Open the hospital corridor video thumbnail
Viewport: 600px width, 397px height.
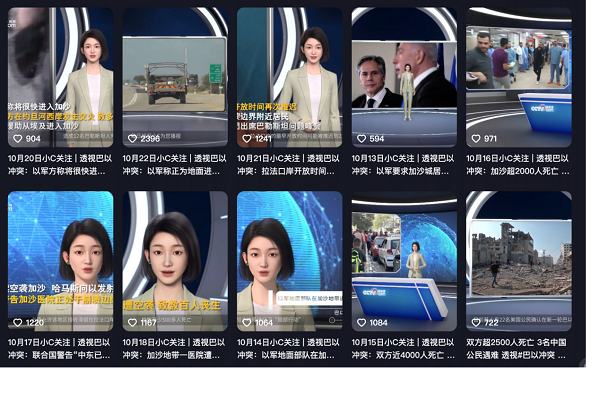(518, 77)
